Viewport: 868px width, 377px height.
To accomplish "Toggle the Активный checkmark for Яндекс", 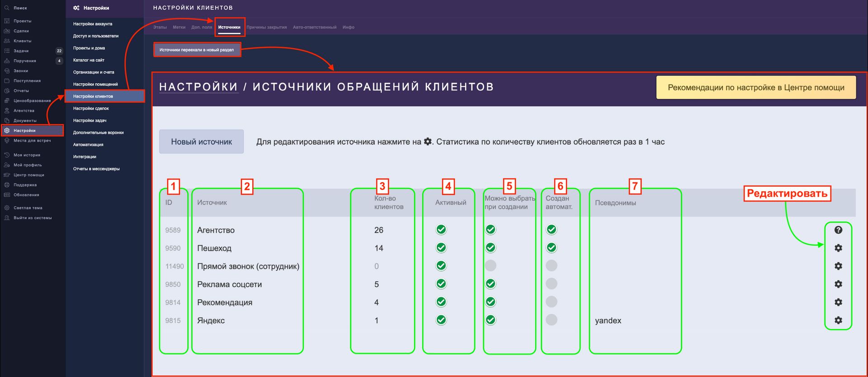I will coord(441,320).
